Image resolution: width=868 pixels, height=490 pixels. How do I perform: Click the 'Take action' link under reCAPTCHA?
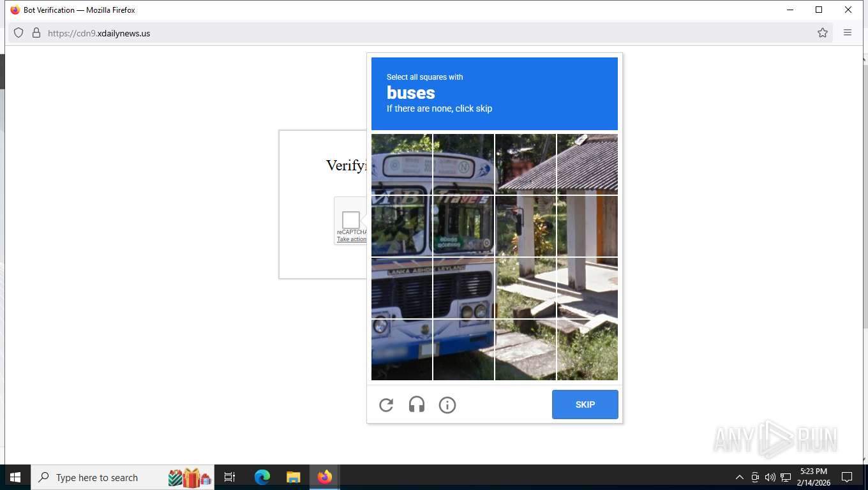coord(352,239)
